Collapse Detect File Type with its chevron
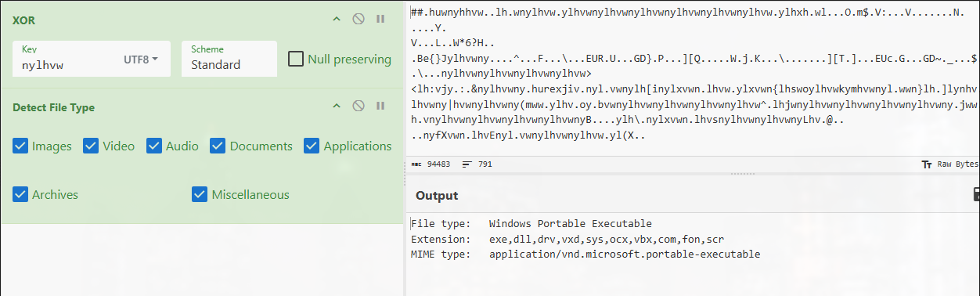Screen dimensions: 980x296 click(x=337, y=106)
